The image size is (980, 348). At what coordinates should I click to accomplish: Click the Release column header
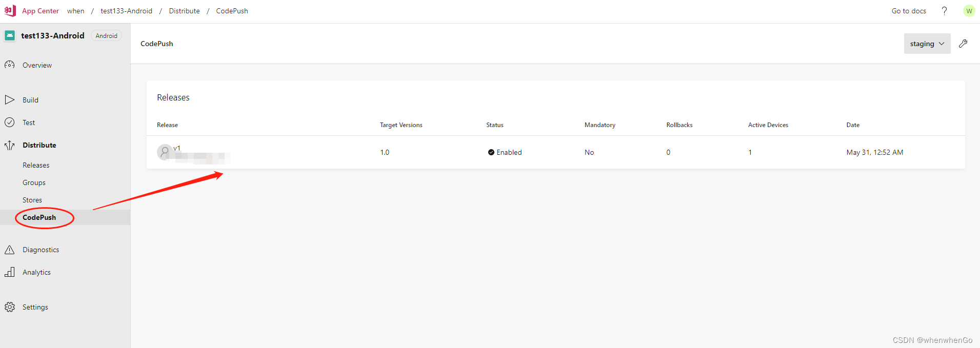pyautogui.click(x=167, y=125)
